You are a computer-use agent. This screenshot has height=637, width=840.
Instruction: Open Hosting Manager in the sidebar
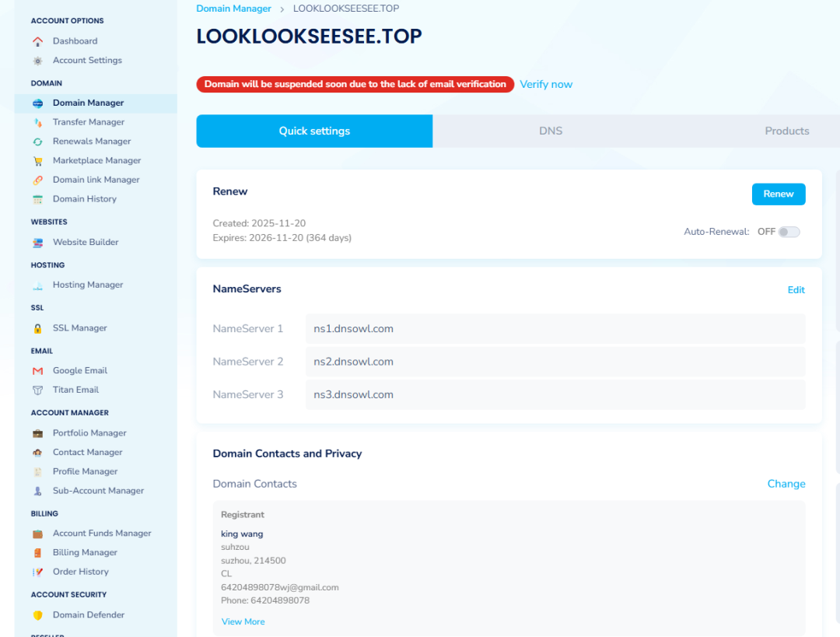[x=88, y=285]
